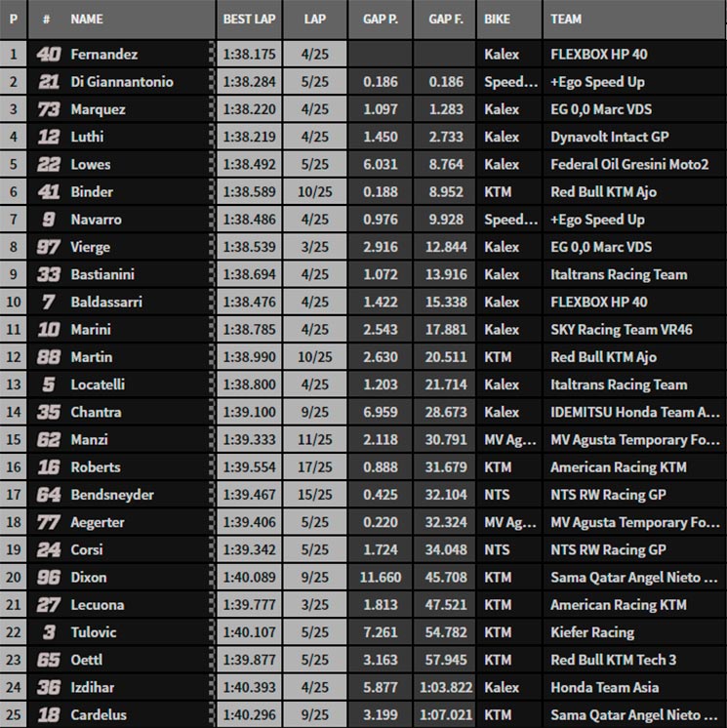Sort by the BEST LAP column header
This screenshot has height=728, width=727.
coord(249,20)
